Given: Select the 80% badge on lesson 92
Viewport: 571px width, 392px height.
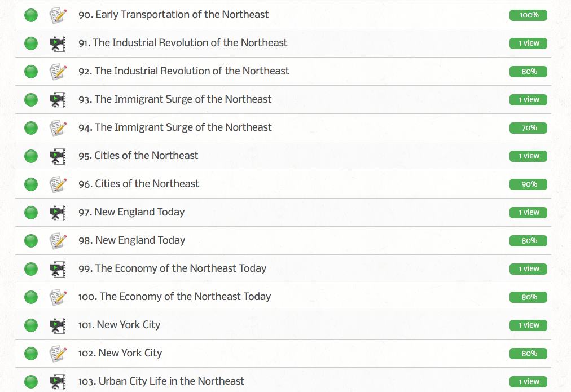Looking at the screenshot, I should pyautogui.click(x=528, y=72).
